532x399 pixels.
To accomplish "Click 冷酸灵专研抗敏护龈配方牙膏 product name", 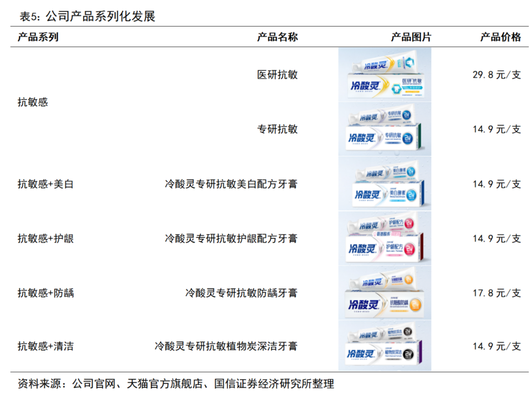I will pyautogui.click(x=231, y=238).
